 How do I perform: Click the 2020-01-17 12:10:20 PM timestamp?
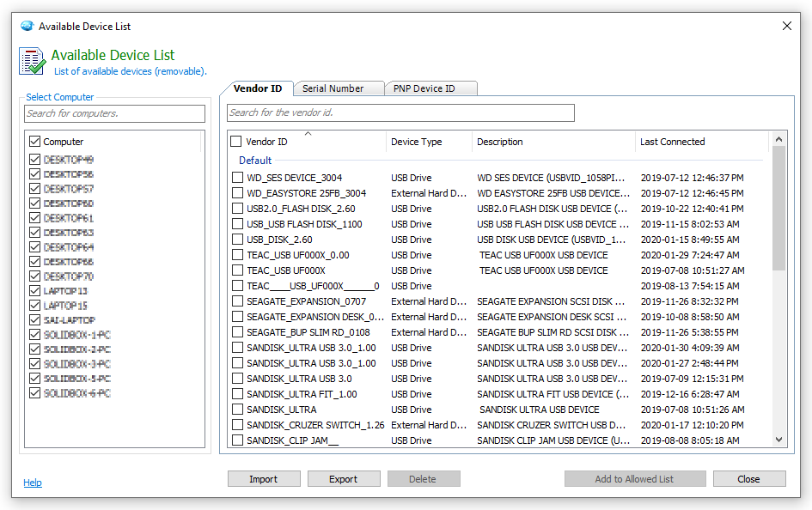pyautogui.click(x=692, y=425)
